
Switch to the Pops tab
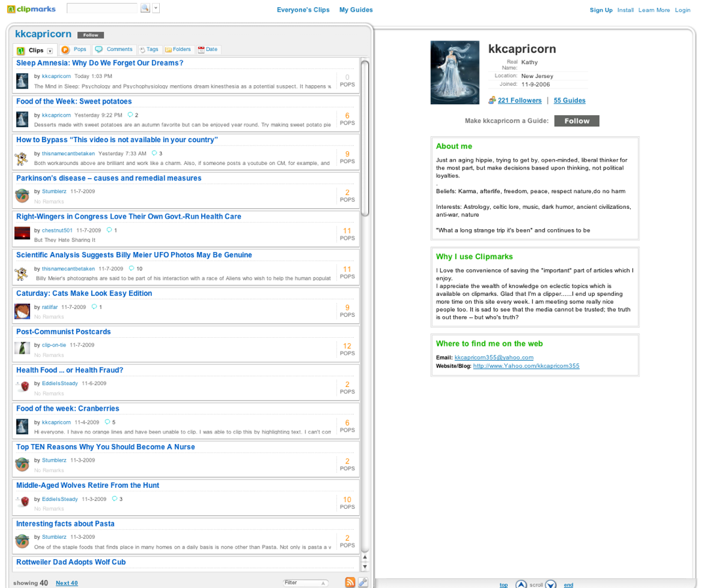74,50
